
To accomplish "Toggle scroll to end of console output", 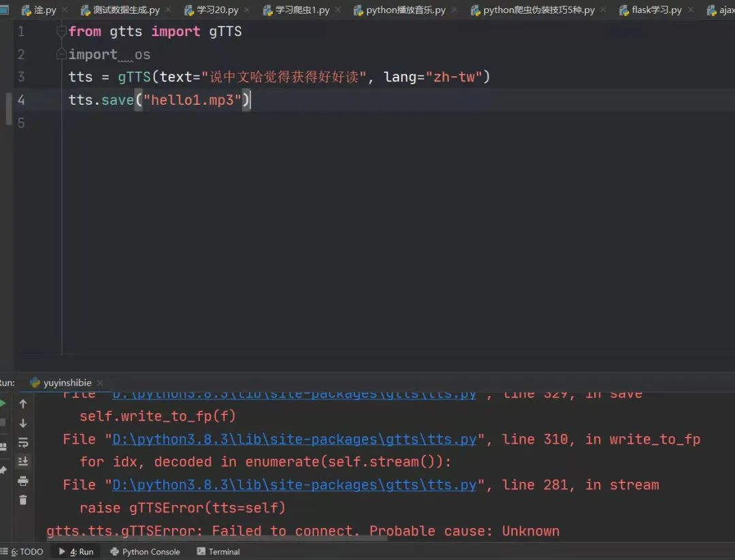I will pyautogui.click(x=23, y=461).
